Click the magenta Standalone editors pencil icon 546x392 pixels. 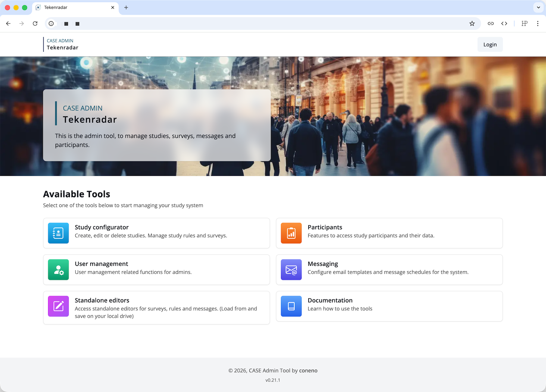click(58, 306)
